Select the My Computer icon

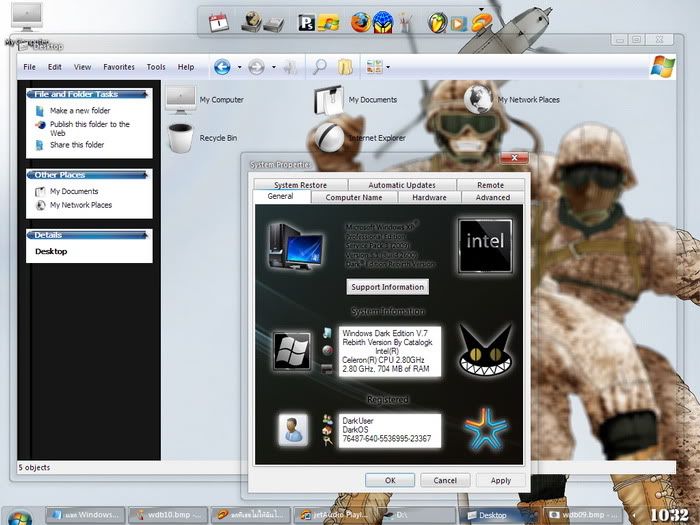180,100
